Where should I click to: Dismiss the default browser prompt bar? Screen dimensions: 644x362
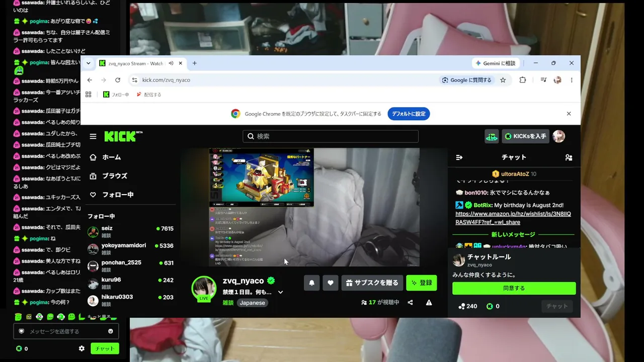[569, 114]
